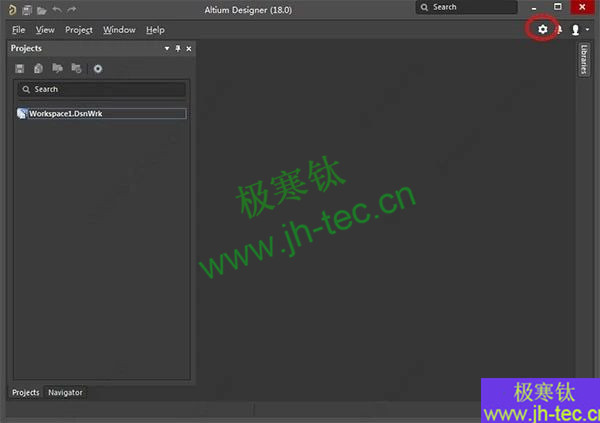Image resolution: width=600 pixels, height=423 pixels.
Task: Switch to the Projects bottom tab
Action: [x=26, y=392]
